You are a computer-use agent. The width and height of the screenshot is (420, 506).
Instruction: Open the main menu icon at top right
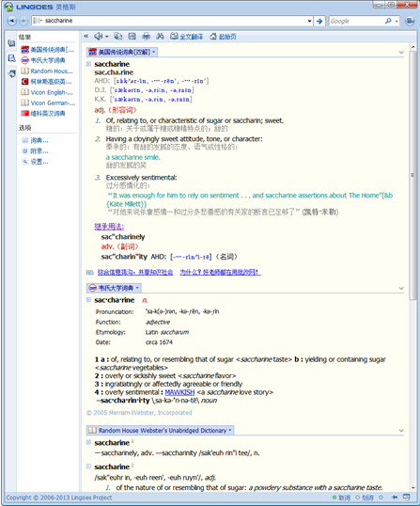[410, 21]
